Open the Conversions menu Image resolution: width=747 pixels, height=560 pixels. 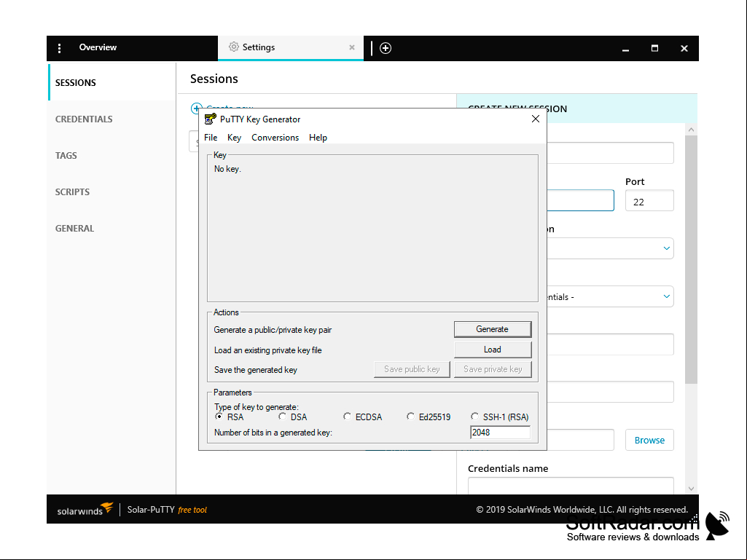275,137
